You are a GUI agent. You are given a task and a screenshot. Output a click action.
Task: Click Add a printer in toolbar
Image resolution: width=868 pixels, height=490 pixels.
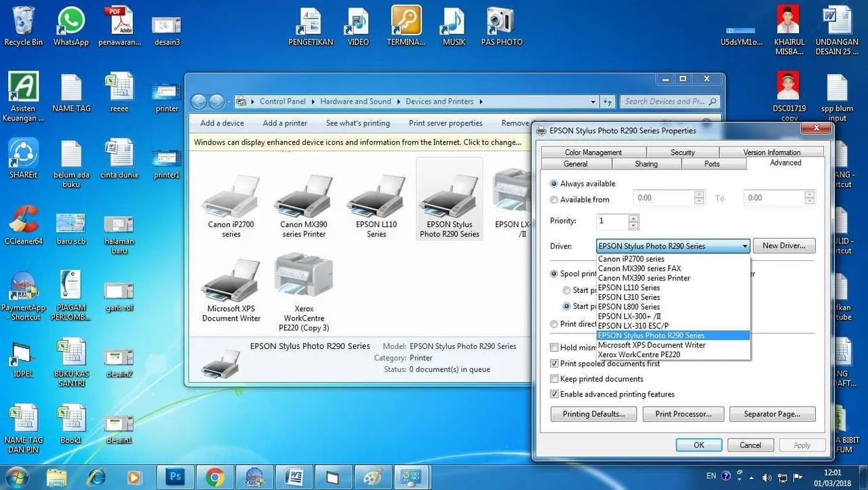click(x=285, y=123)
